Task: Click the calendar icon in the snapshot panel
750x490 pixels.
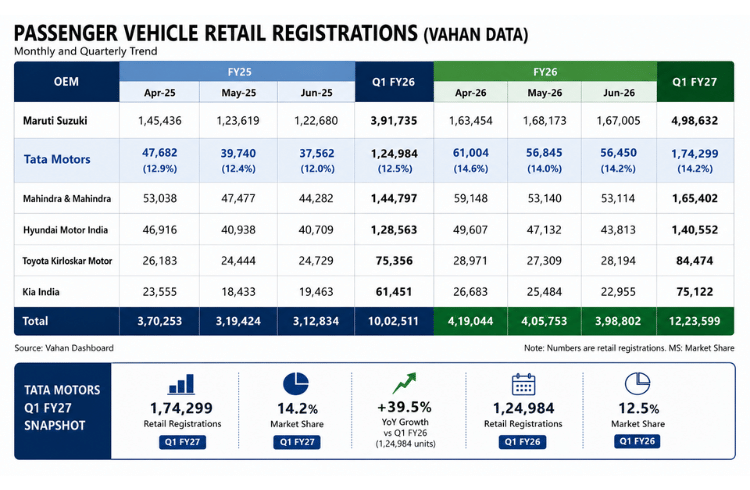Action: (x=523, y=384)
